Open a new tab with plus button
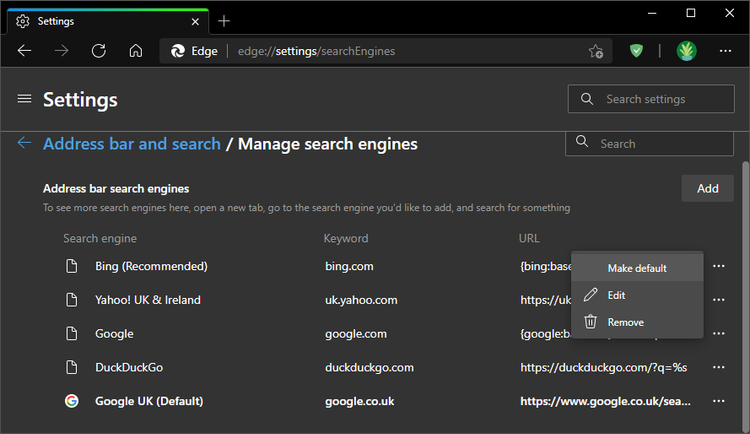Viewport: 750px width, 434px height. pos(224,21)
